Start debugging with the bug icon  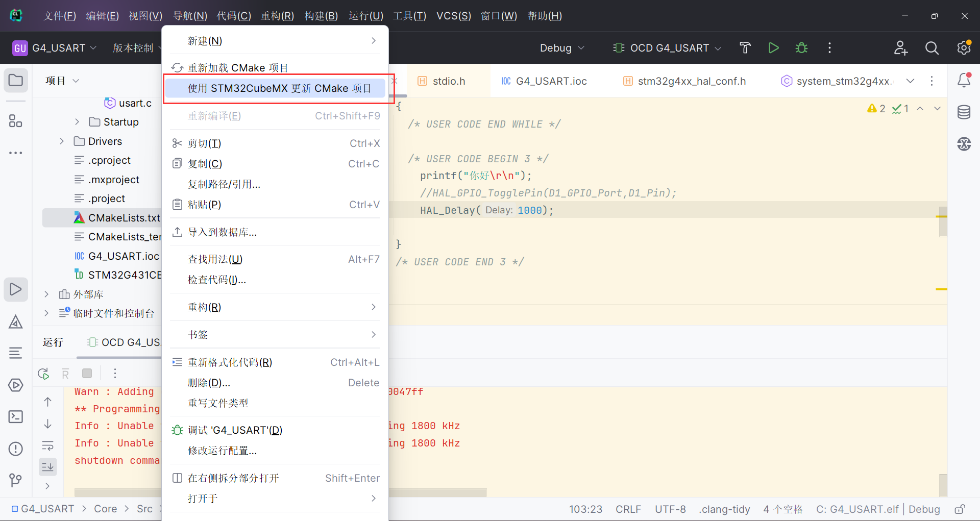[x=801, y=47]
